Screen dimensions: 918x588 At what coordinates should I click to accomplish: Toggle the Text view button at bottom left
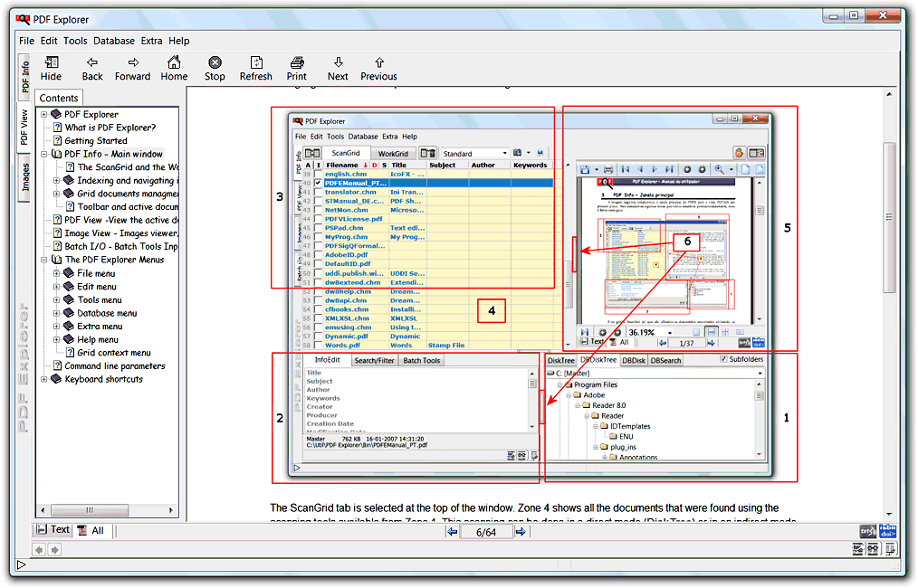(x=52, y=530)
